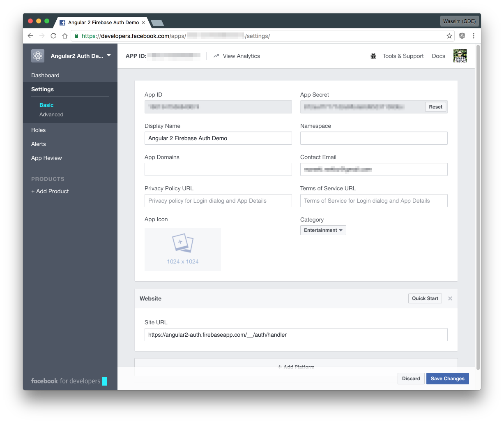
Task: Click the home icon in the browser toolbar
Action: [x=65, y=36]
